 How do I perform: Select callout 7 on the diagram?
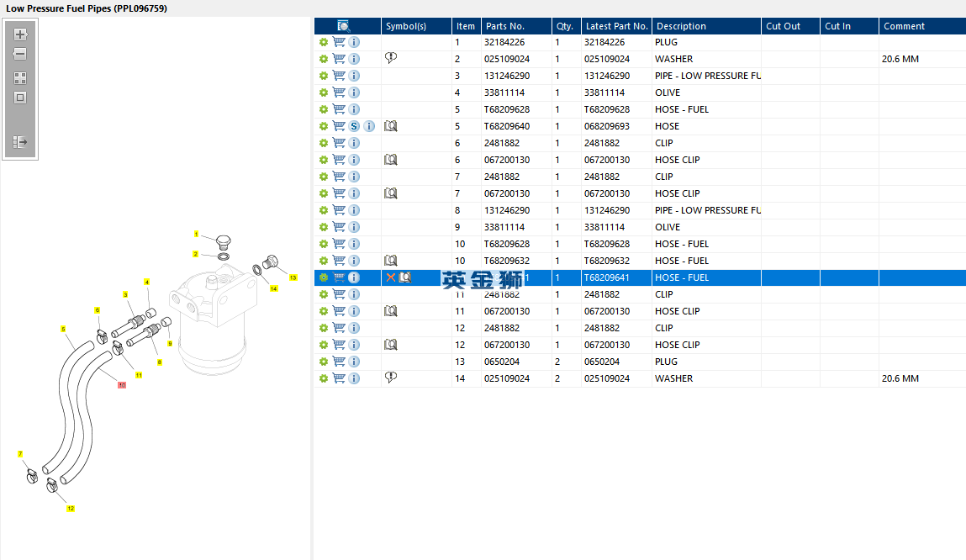point(20,454)
